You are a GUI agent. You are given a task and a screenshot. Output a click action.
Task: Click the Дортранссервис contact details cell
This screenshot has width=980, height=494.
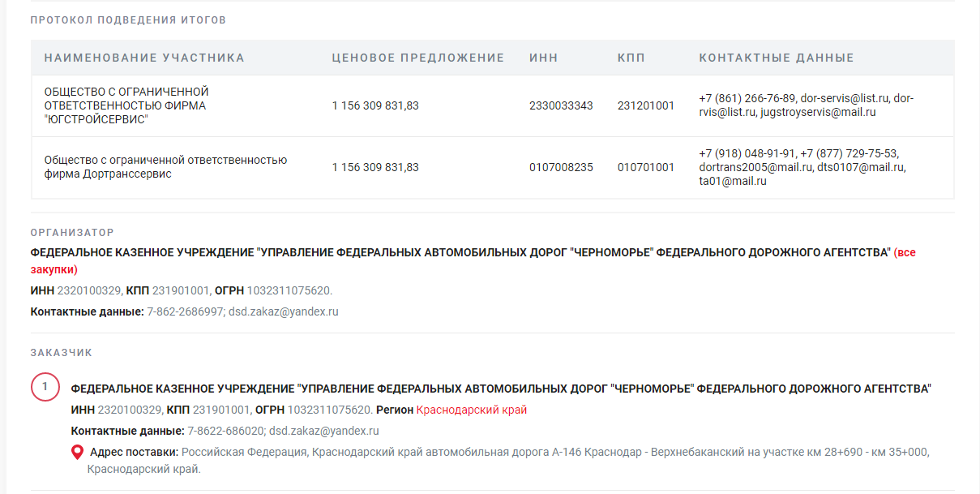coord(801,167)
